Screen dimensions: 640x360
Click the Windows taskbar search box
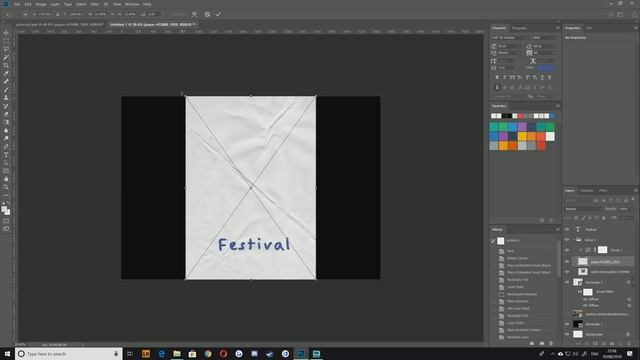[x=68, y=354]
